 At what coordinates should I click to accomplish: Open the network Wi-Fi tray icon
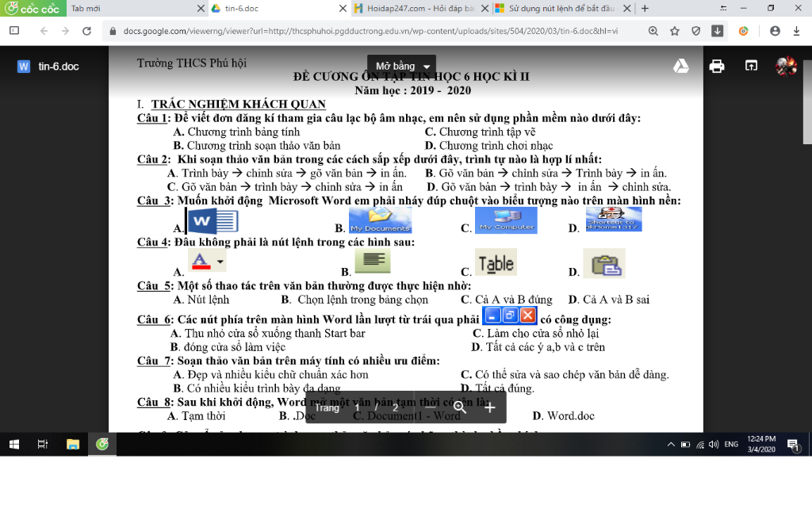click(700, 444)
